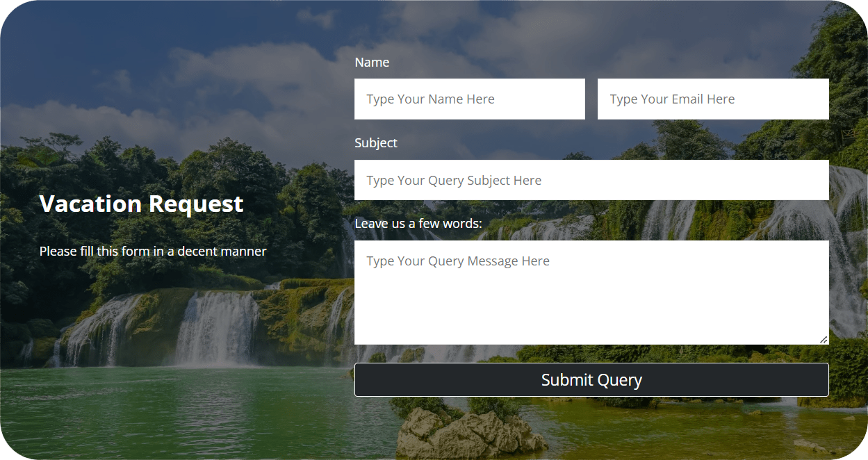Select the Query Subject text box
Image resolution: width=868 pixels, height=460 pixels.
591,180
